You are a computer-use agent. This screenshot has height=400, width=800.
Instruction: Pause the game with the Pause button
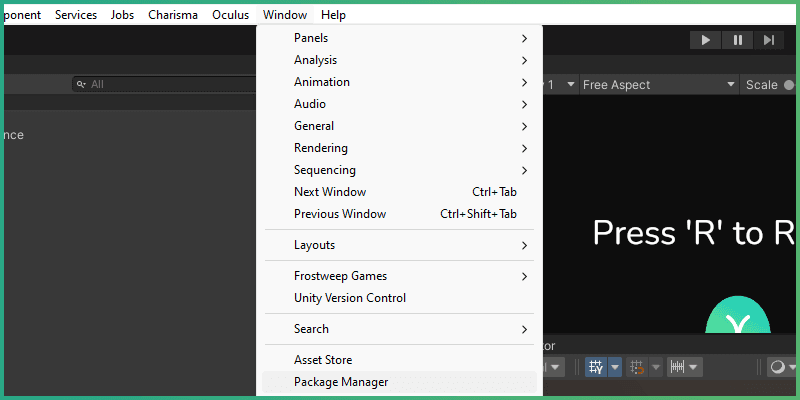tap(737, 40)
